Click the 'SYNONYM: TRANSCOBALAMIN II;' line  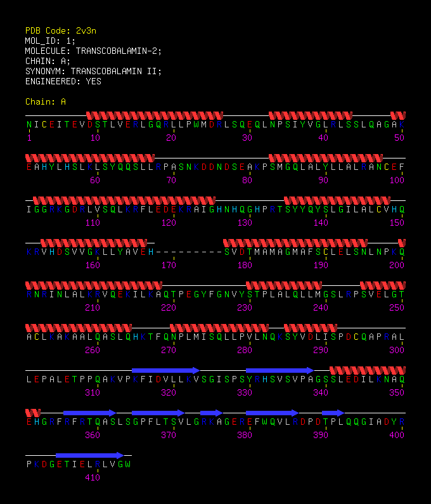(93, 72)
